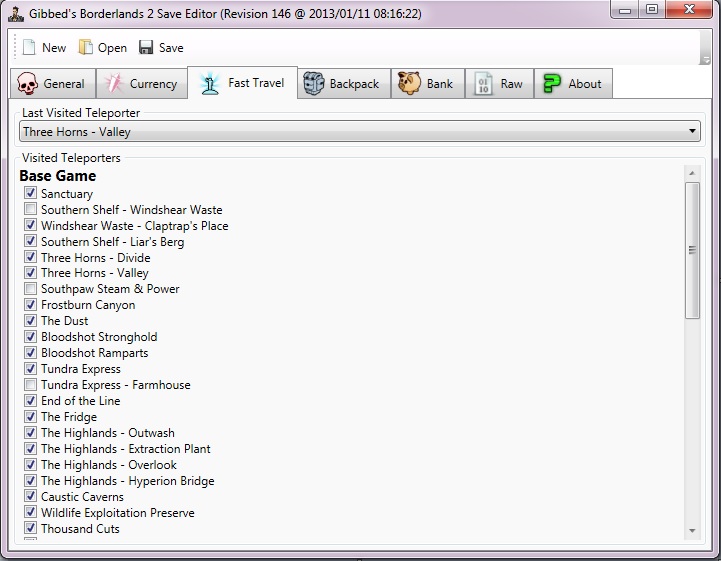
Task: Uncheck Frostburn Canyon checkbox
Action: [x=30, y=304]
